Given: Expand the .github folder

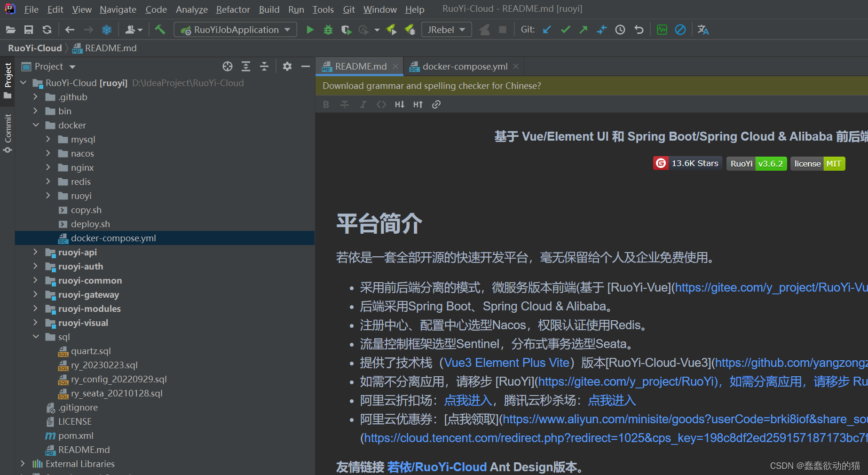Looking at the screenshot, I should click(35, 97).
